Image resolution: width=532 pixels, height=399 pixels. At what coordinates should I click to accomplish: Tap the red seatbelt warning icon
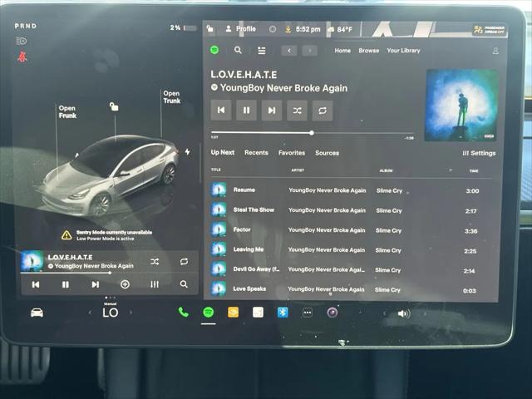(x=22, y=57)
